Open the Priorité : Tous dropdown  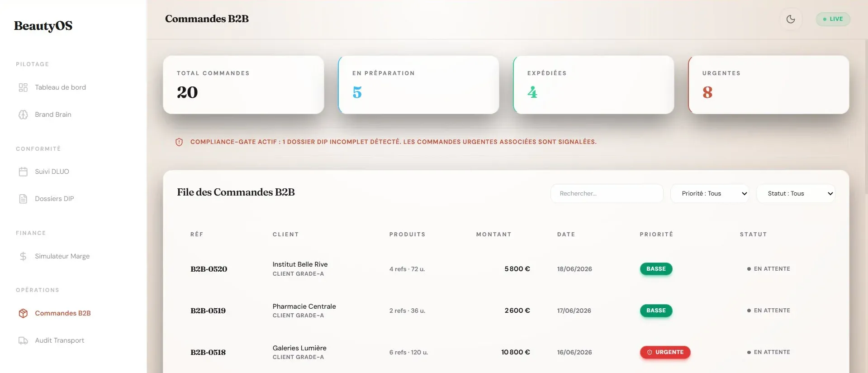710,193
